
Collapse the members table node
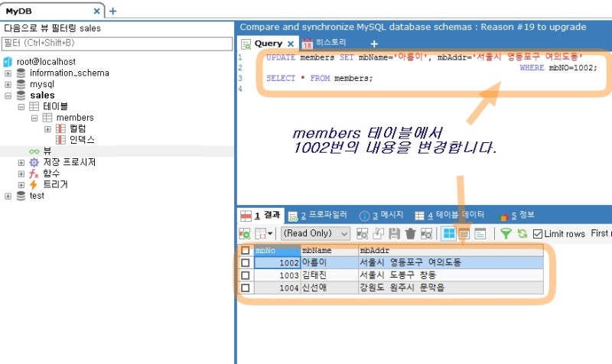point(34,118)
